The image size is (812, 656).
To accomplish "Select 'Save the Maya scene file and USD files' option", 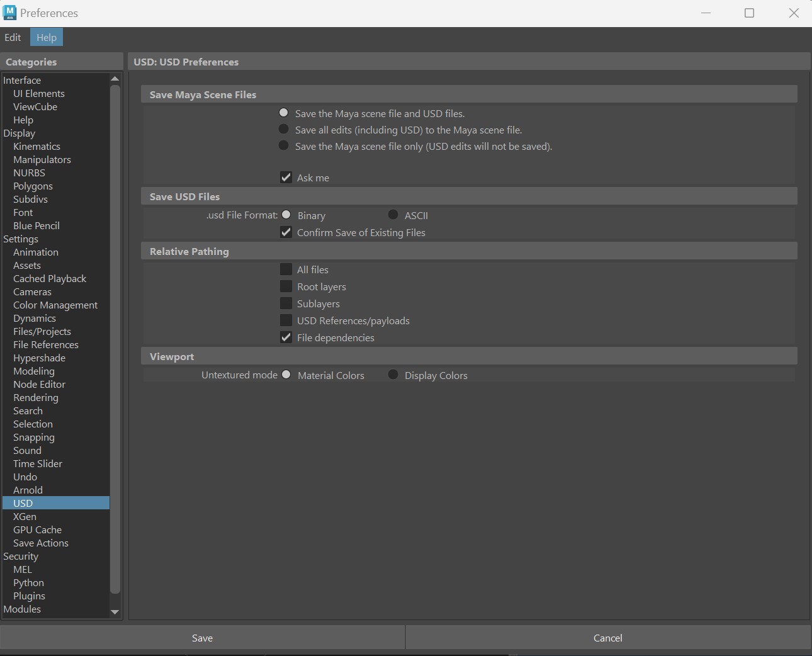I will tap(284, 113).
